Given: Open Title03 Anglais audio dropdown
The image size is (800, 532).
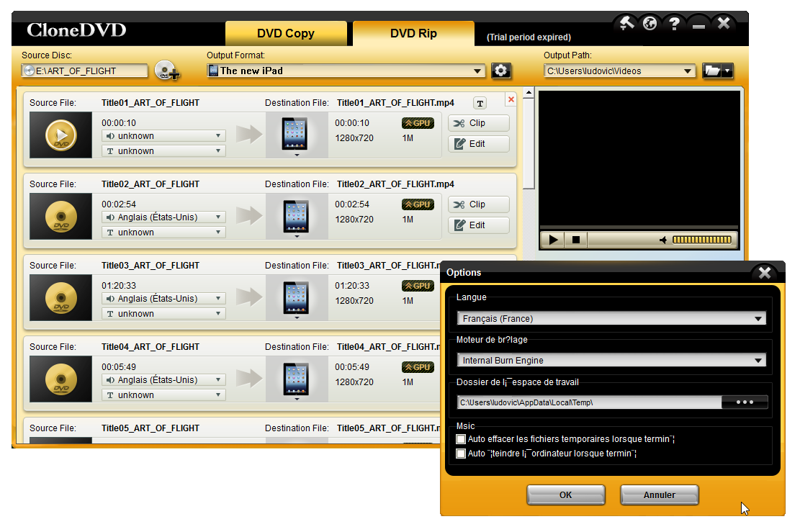Looking at the screenshot, I should tap(163, 298).
